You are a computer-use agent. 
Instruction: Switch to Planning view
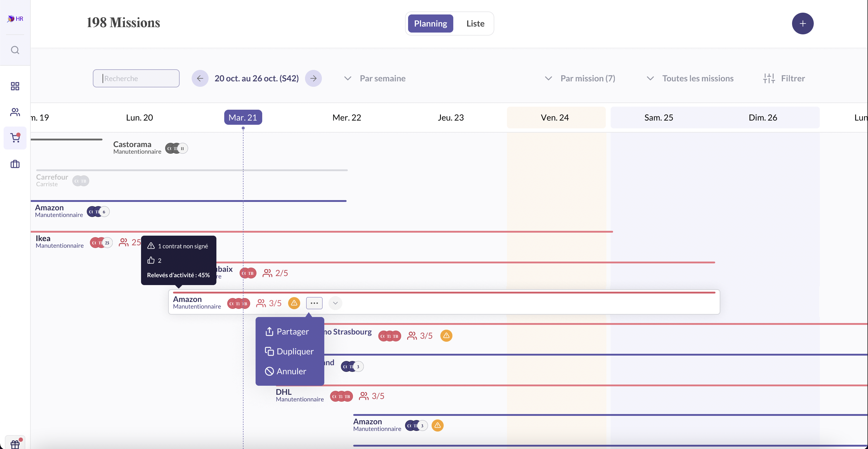coord(430,24)
